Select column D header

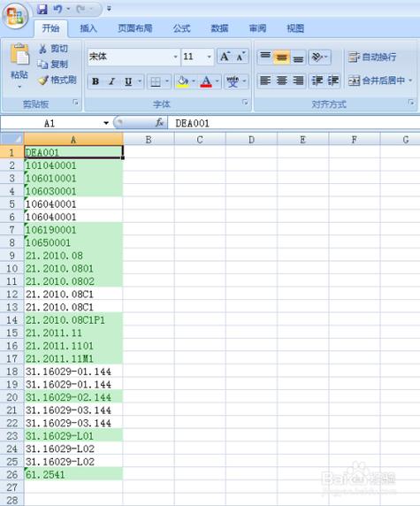251,140
